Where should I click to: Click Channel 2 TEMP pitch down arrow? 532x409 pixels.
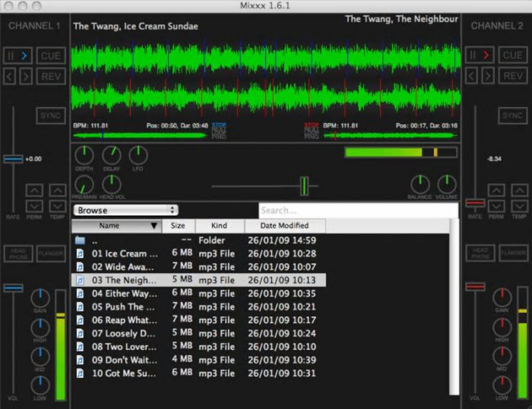(520, 206)
